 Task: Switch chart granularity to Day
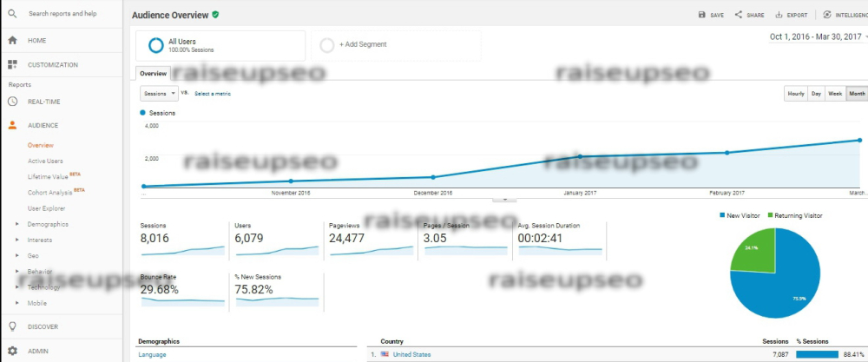(816, 93)
